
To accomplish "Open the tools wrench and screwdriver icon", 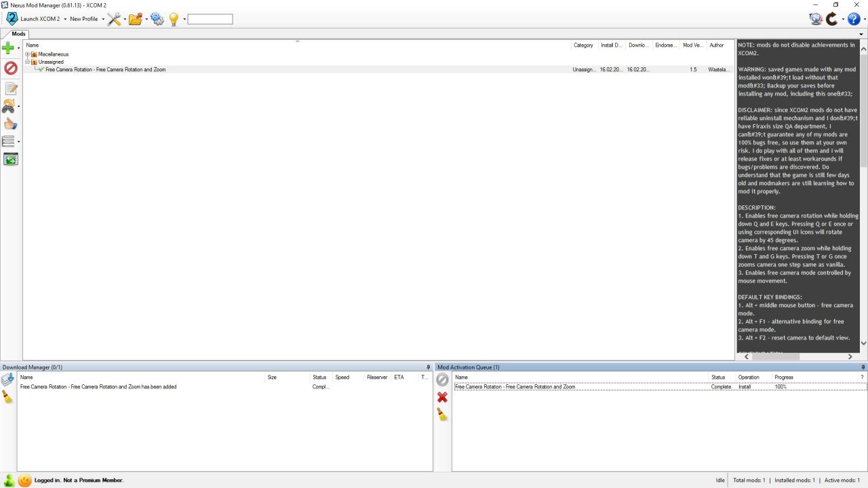I will (x=114, y=19).
